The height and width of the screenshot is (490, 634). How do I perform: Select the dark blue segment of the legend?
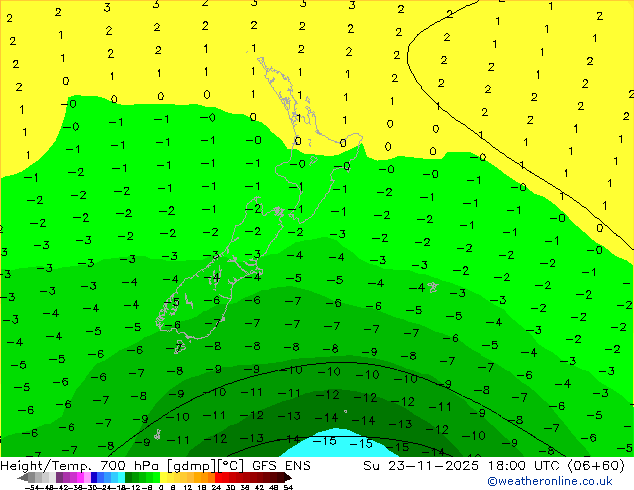[94, 477]
